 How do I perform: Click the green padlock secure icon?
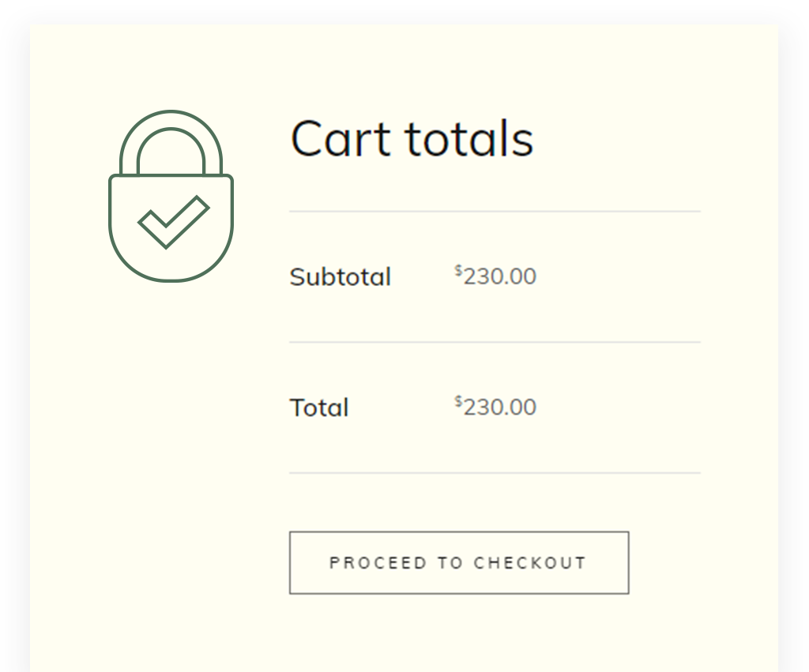(x=171, y=196)
